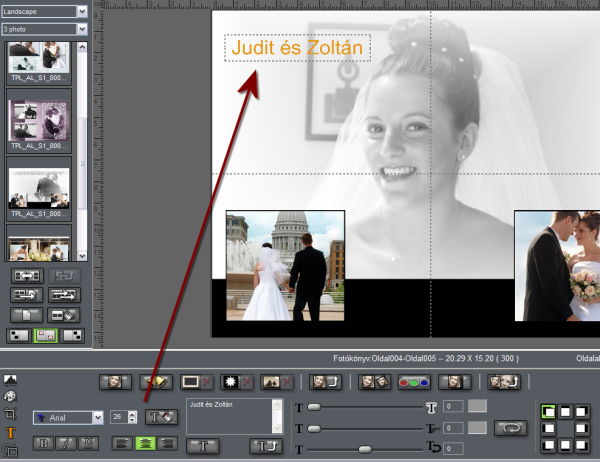Click the T with up-arrow button

tap(266, 446)
